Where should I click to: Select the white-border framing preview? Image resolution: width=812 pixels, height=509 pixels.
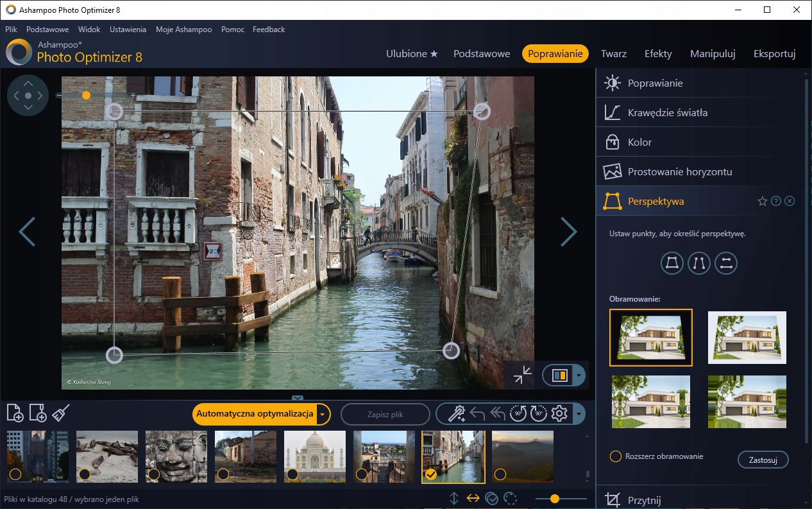click(x=747, y=338)
